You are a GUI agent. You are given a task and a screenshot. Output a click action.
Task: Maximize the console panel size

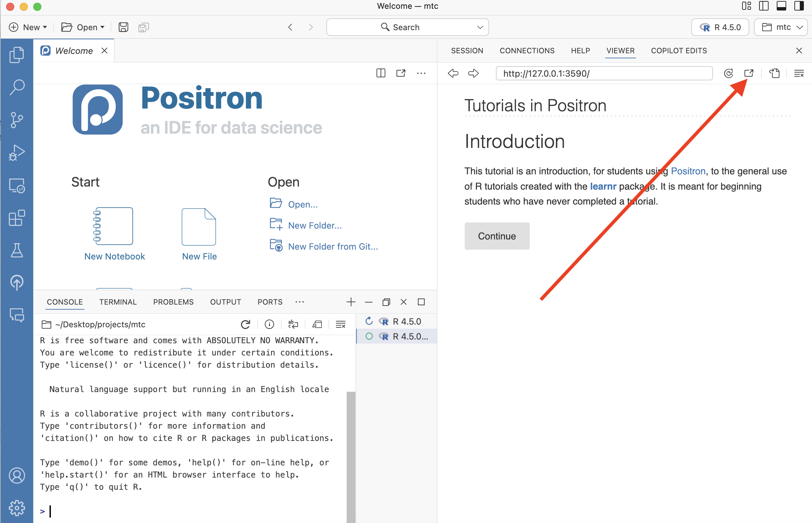(x=421, y=302)
